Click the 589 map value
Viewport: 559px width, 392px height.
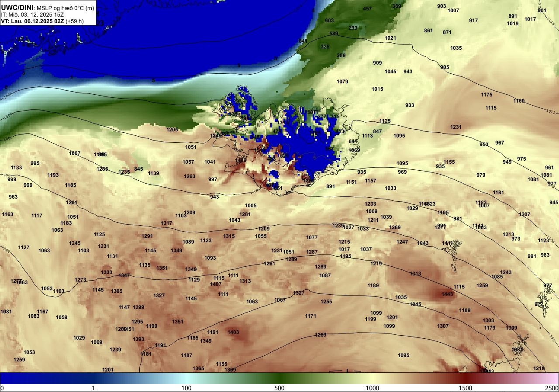point(334,34)
